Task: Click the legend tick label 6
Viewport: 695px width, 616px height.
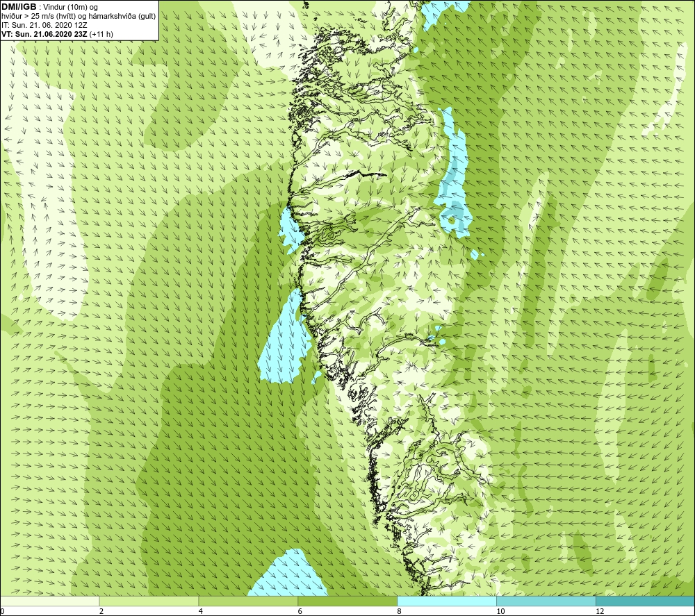Action: (x=300, y=611)
